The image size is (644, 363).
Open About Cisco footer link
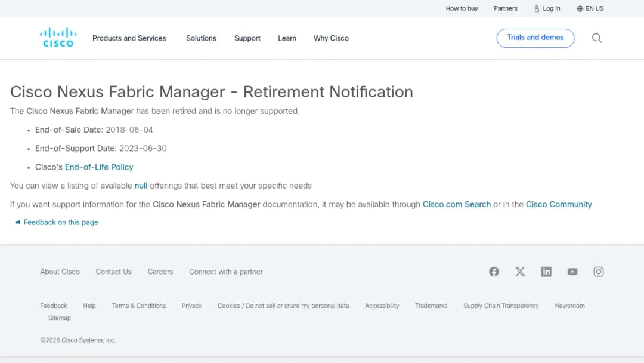tap(60, 272)
